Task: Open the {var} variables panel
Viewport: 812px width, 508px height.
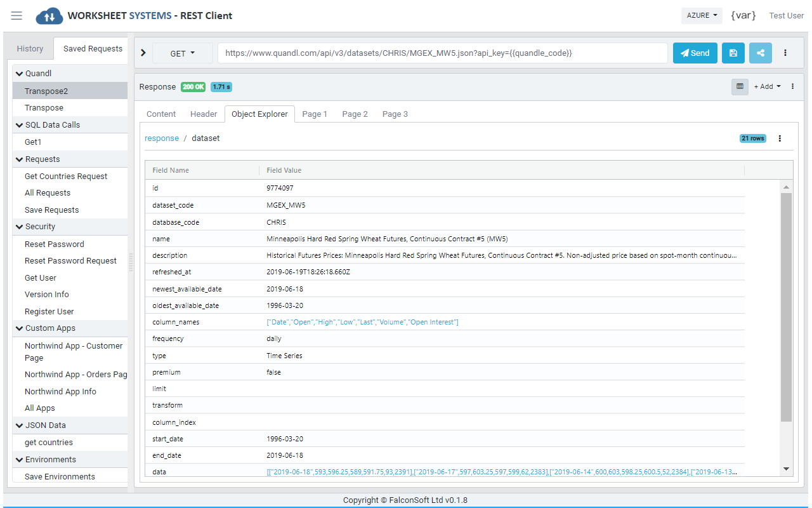Action: [x=743, y=15]
